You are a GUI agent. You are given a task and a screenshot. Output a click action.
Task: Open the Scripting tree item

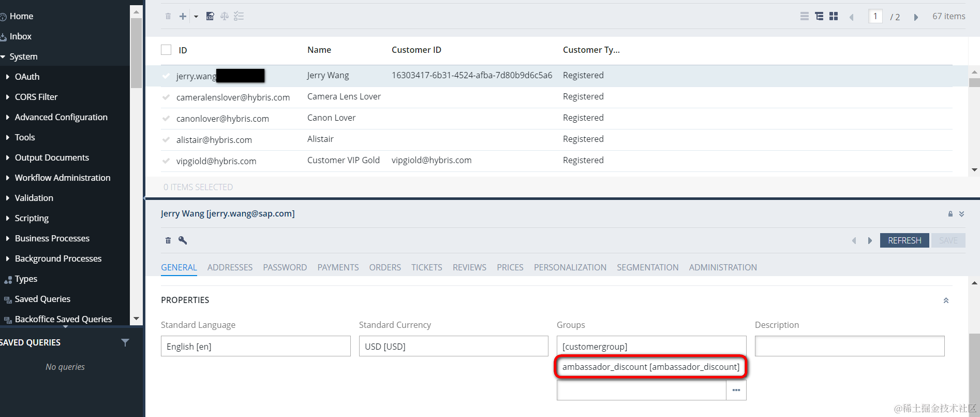pos(32,218)
